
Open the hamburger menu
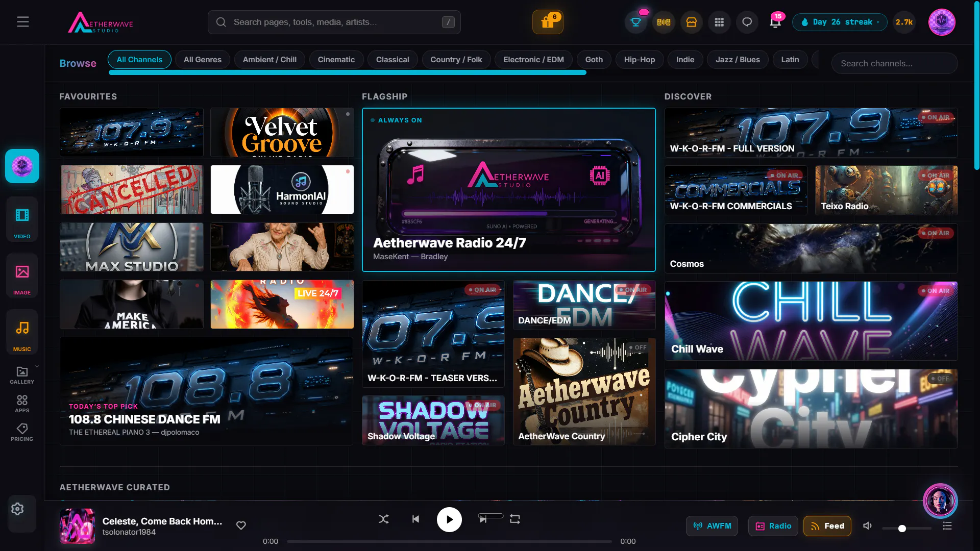point(22,22)
